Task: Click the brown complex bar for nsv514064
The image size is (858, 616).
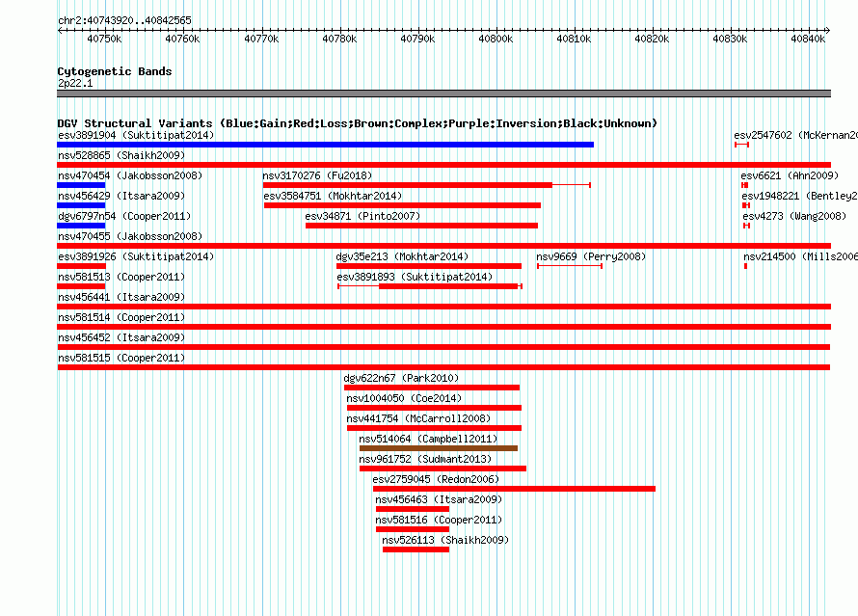Action: [x=439, y=448]
